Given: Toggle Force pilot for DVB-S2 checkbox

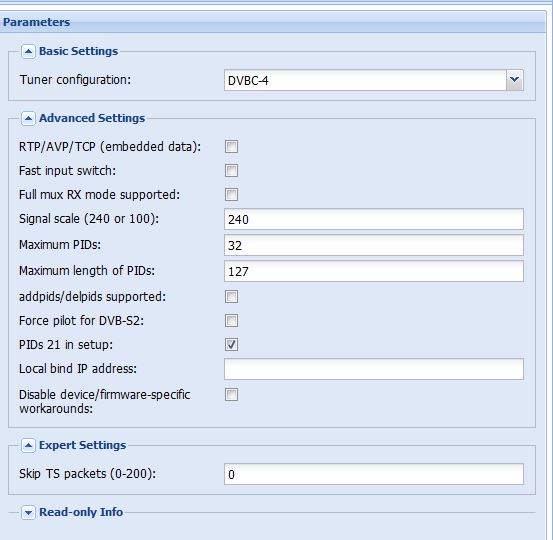Looking at the screenshot, I should pos(231,321).
